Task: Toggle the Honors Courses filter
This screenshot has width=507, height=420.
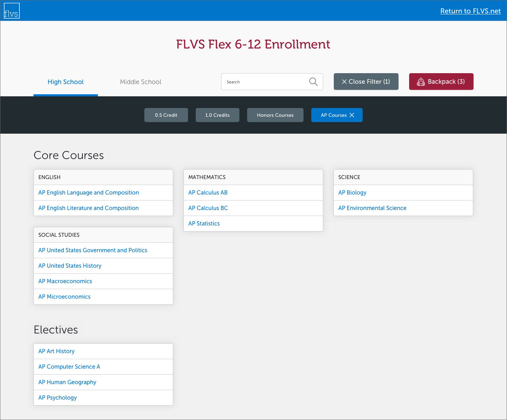Action: 275,115
